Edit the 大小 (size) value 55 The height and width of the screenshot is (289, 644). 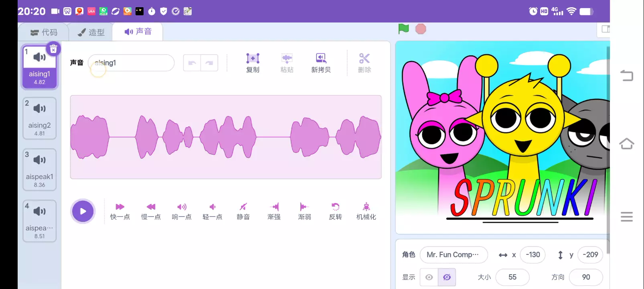coord(512,277)
